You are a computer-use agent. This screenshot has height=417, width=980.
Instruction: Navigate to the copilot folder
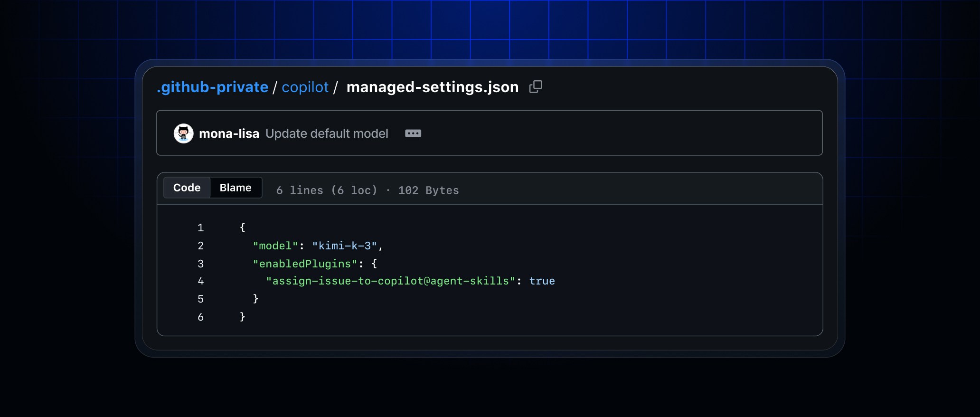click(305, 87)
